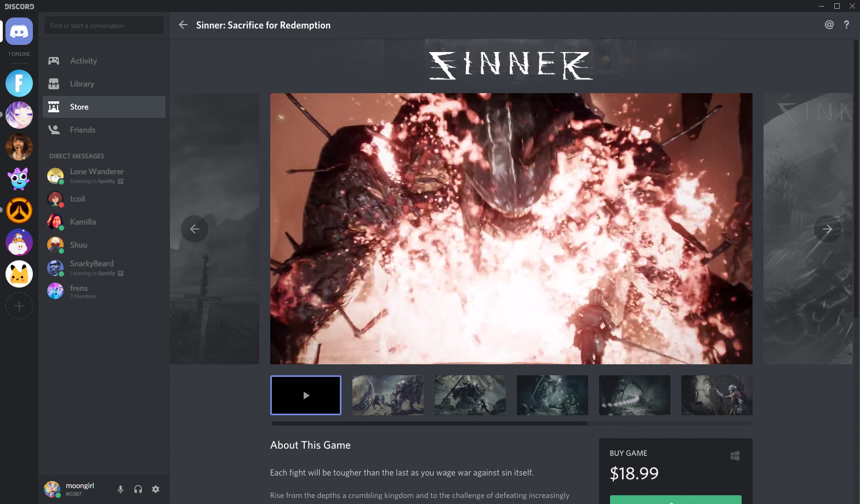The height and width of the screenshot is (504, 860).
Task: Open mentions with the @ icon
Action: tap(829, 25)
